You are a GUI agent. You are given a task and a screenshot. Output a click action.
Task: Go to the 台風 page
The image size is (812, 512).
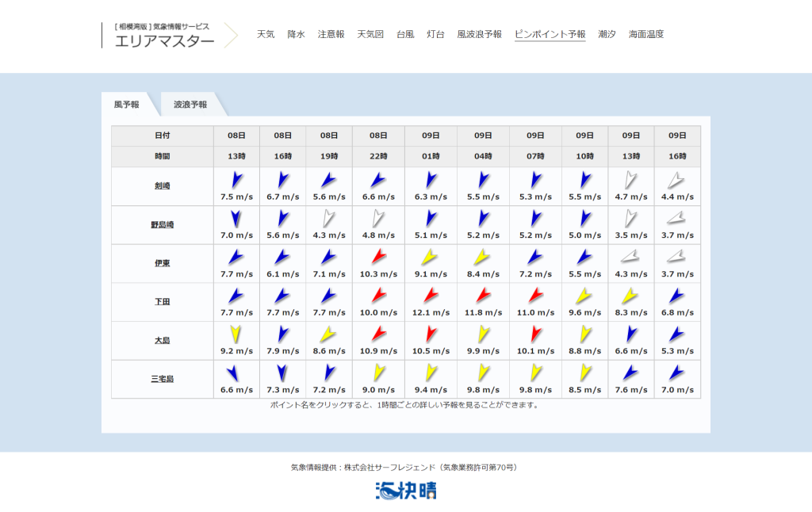click(x=405, y=34)
